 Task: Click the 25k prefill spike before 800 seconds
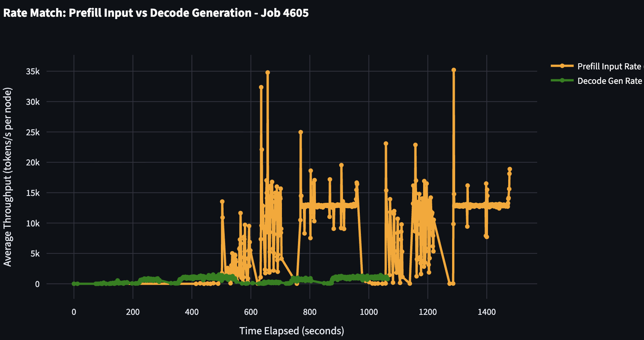(301, 132)
